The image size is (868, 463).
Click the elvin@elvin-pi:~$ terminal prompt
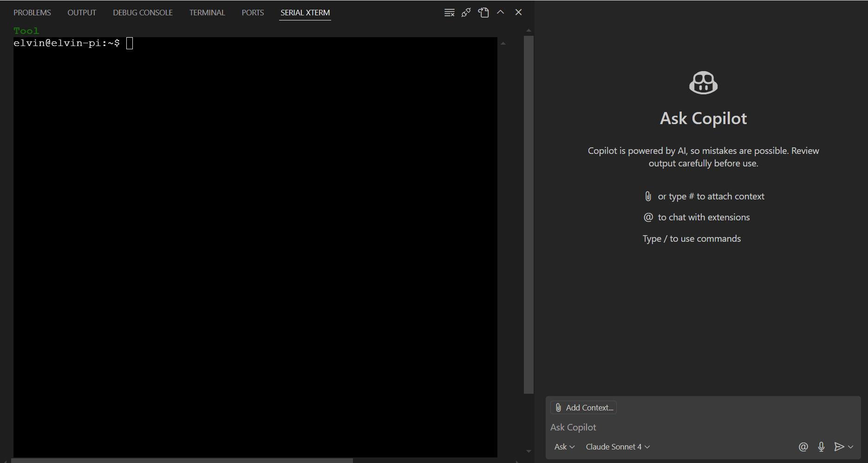[x=66, y=43]
